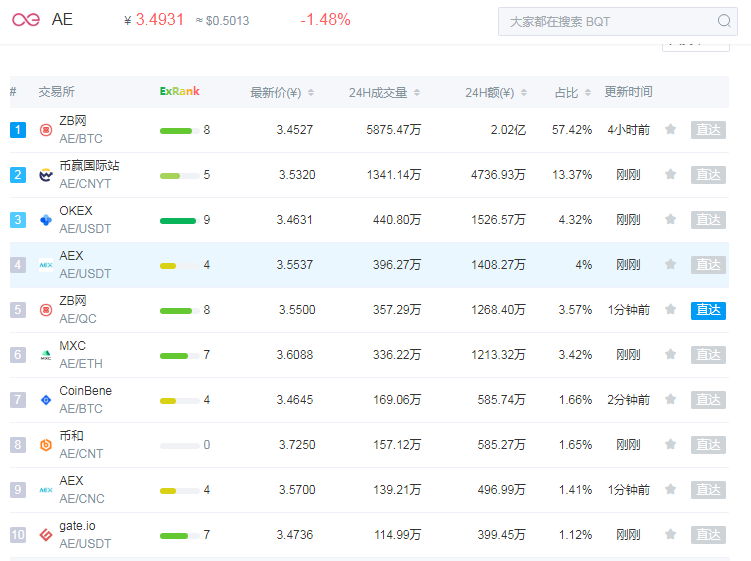Favorite the 币赢国际站 AE/CNYT star
This screenshot has width=751, height=561.
[x=671, y=174]
